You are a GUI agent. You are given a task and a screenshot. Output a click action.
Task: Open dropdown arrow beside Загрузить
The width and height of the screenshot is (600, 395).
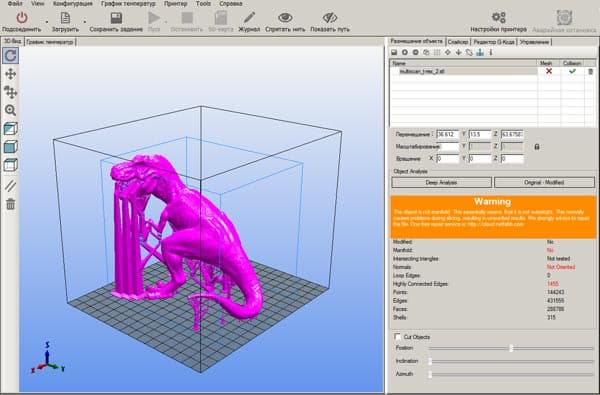coord(85,21)
